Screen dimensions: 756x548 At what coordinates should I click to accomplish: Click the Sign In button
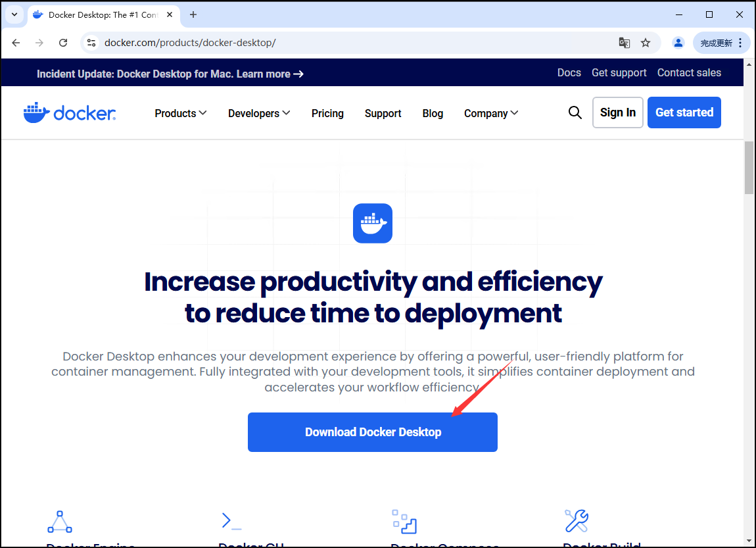(x=618, y=112)
